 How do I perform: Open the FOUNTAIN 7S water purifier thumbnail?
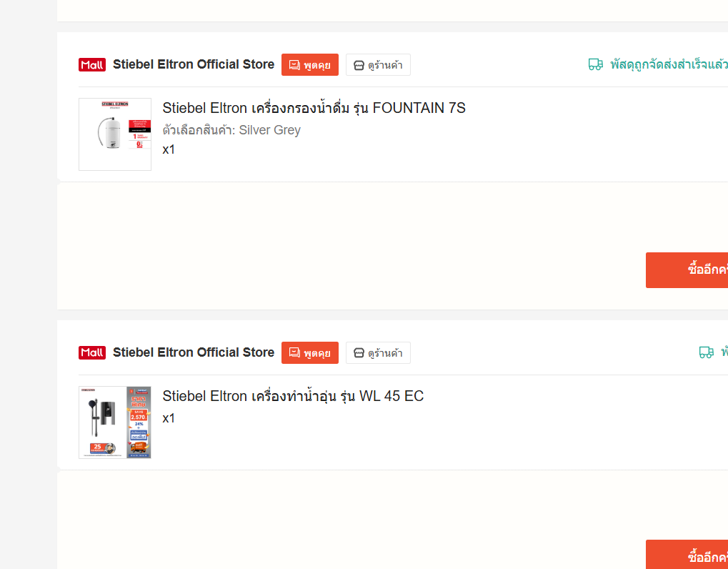[x=115, y=134]
